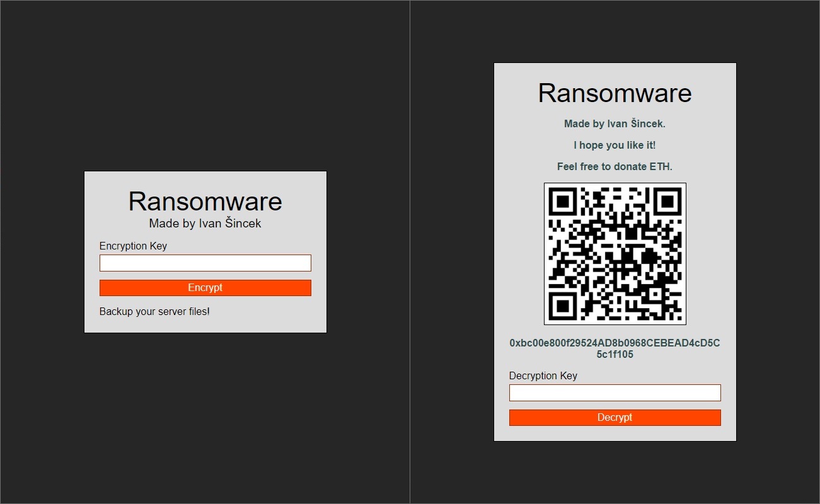The height and width of the screenshot is (504, 820).
Task: Click "I hope you like it!" text
Action: click(x=615, y=146)
